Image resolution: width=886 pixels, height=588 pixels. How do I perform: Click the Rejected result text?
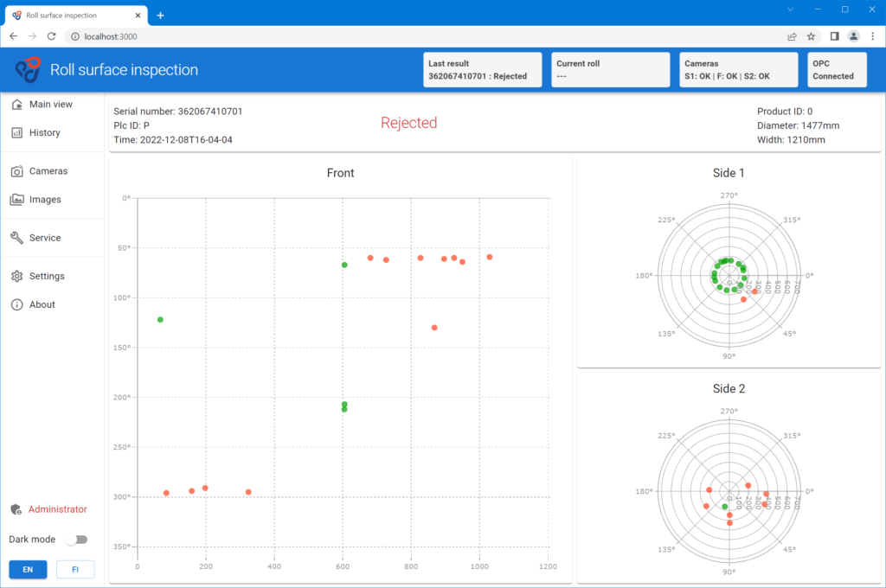[x=409, y=123]
